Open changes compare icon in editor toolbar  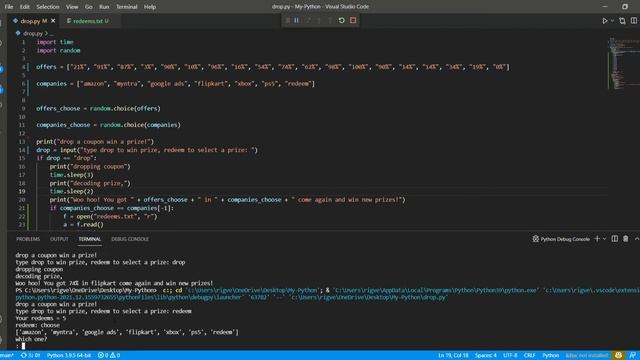(622, 21)
